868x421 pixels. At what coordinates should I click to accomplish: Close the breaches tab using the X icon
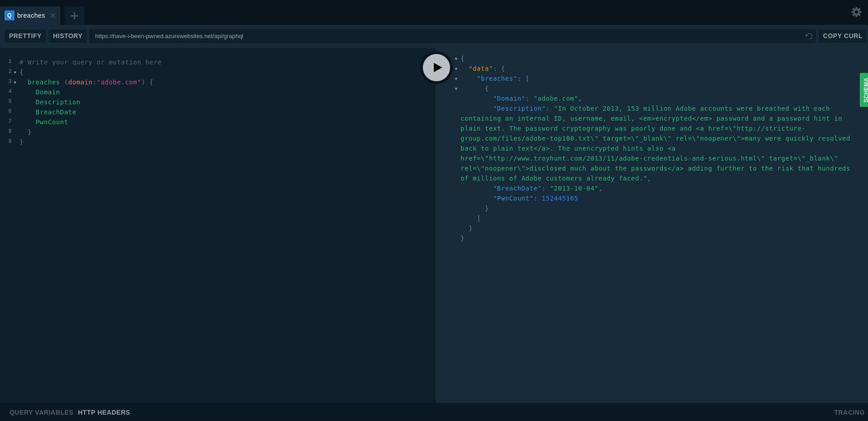(53, 15)
